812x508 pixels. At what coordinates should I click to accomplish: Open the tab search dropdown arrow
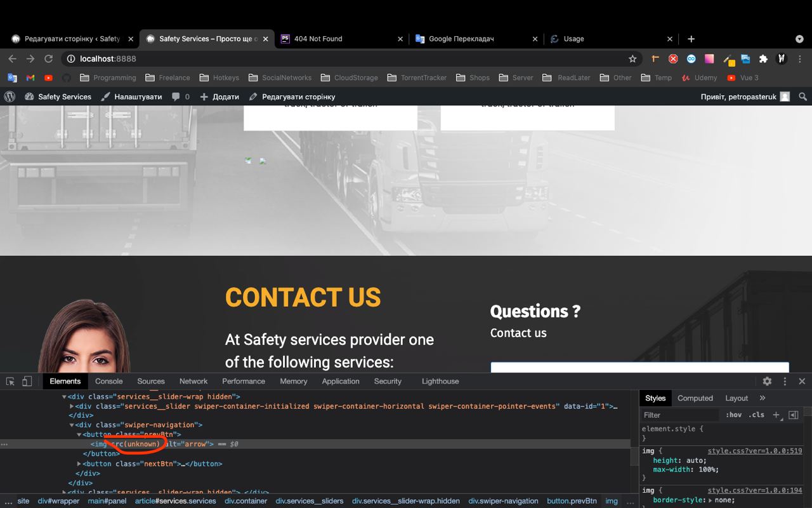799,39
